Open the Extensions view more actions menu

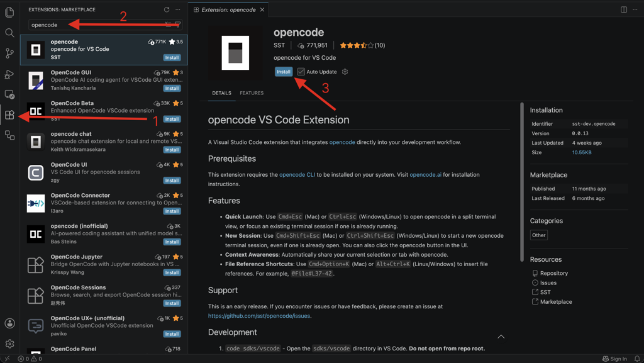pos(177,9)
